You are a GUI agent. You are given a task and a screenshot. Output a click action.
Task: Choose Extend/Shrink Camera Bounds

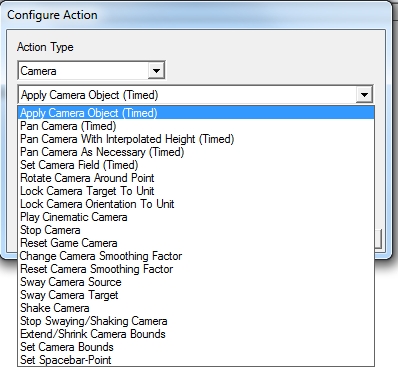(196, 334)
